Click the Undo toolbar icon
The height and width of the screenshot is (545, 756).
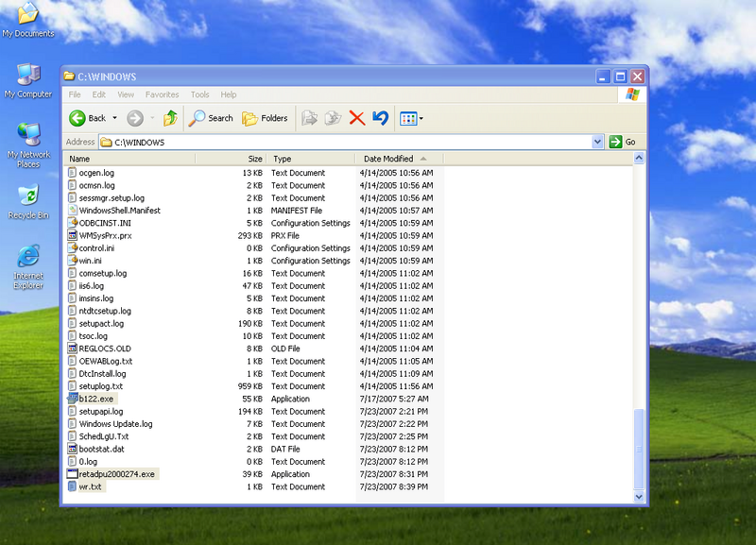380,118
